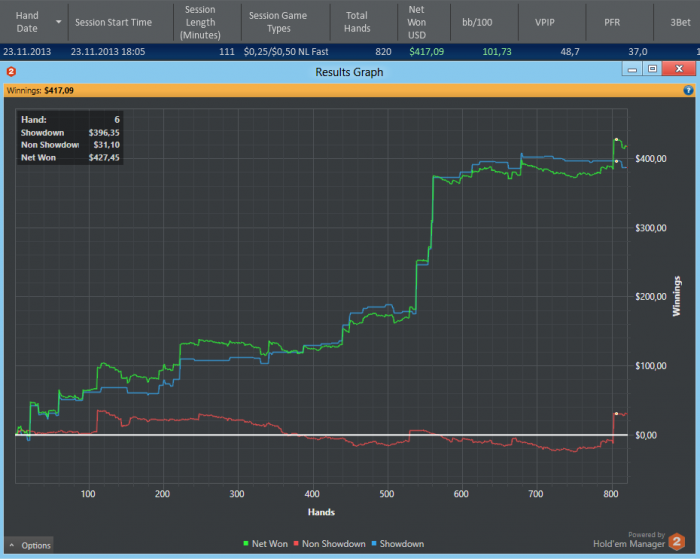The image size is (700, 559).
Task: Close the Results Graph window
Action: point(679,69)
